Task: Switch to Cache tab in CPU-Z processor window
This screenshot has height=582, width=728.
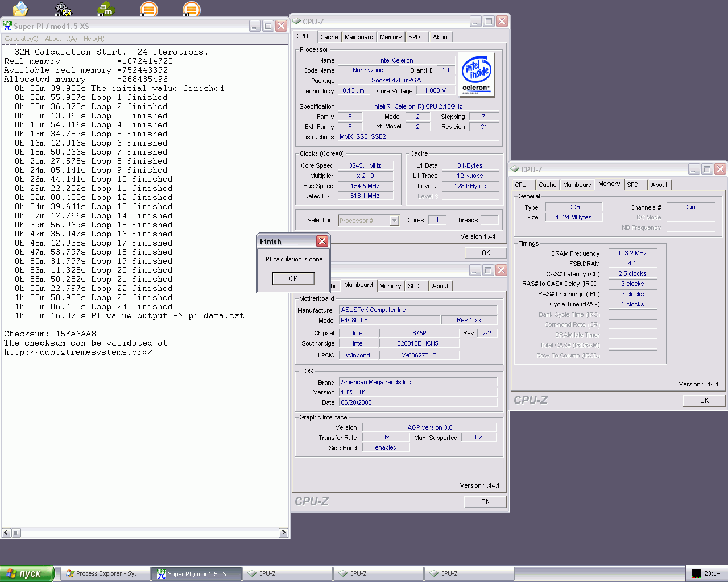Action: (329, 37)
